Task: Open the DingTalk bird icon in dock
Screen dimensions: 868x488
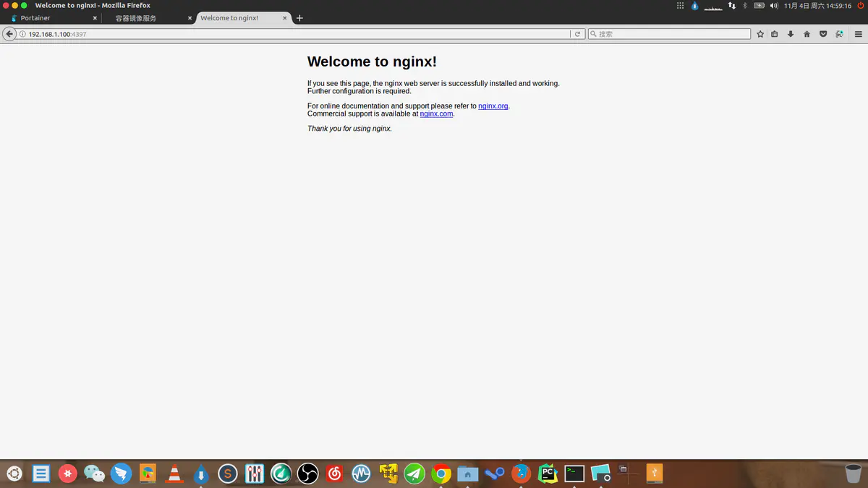Action: pyautogui.click(x=122, y=474)
